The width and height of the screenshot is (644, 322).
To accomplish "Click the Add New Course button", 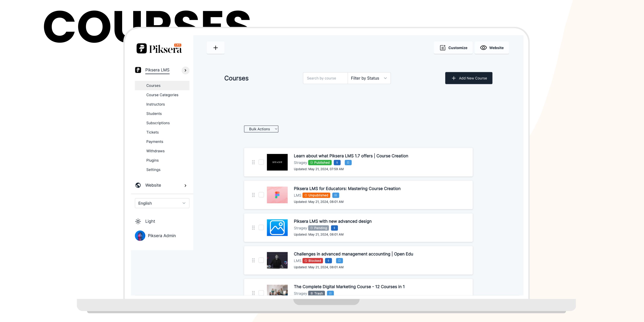I will tap(469, 78).
